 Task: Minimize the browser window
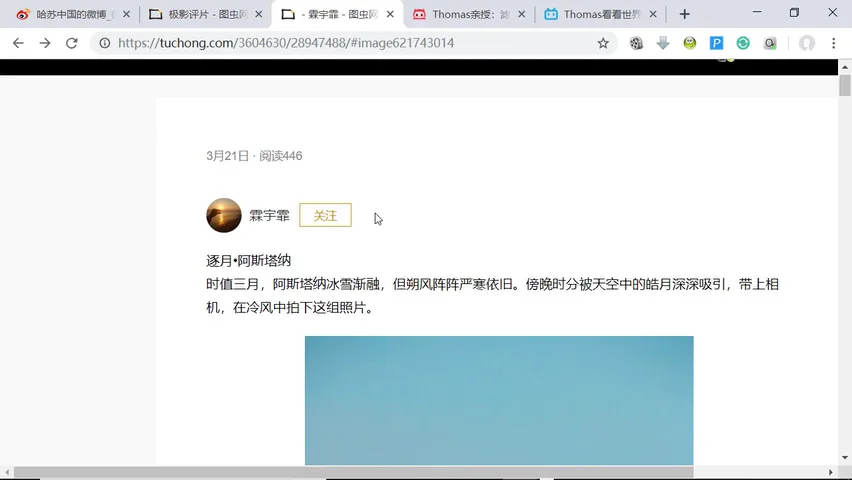coord(757,12)
